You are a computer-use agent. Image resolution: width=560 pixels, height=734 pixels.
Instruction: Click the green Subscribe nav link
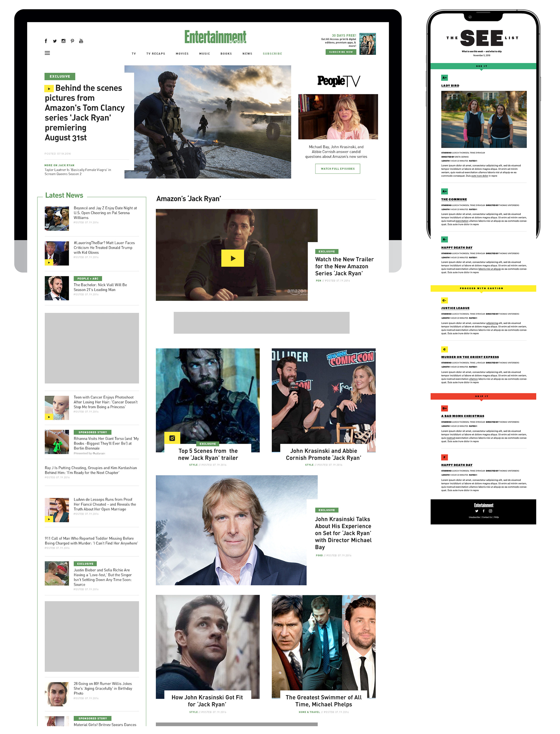(x=272, y=54)
